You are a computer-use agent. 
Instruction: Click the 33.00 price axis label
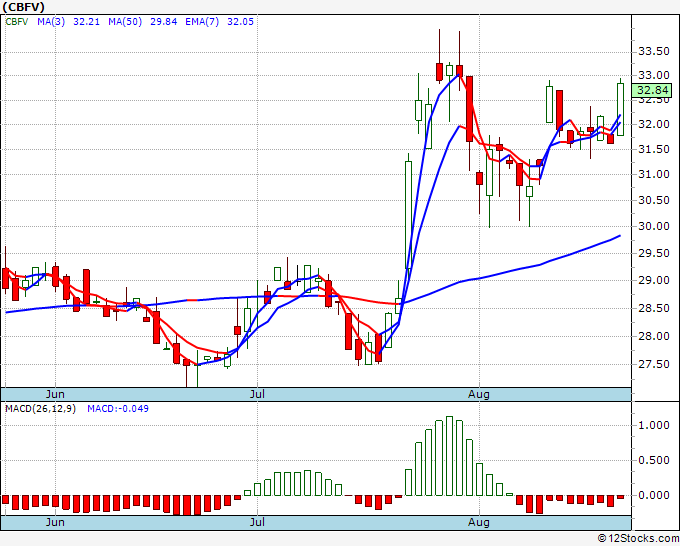(x=654, y=75)
